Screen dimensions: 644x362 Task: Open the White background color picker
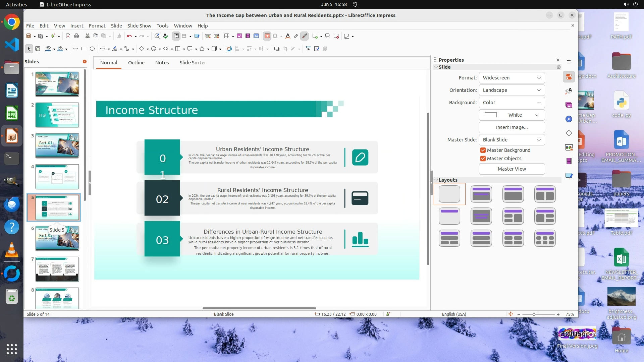coord(512,115)
